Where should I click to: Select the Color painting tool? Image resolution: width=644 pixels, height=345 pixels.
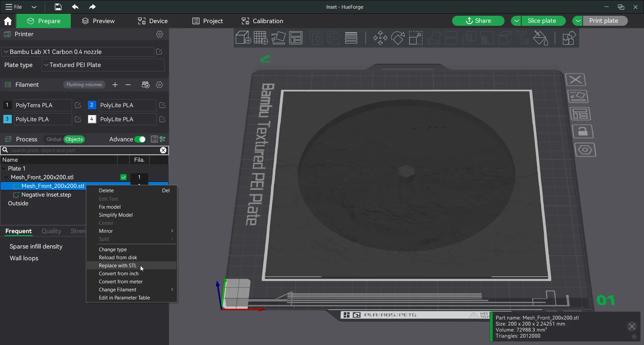point(541,38)
